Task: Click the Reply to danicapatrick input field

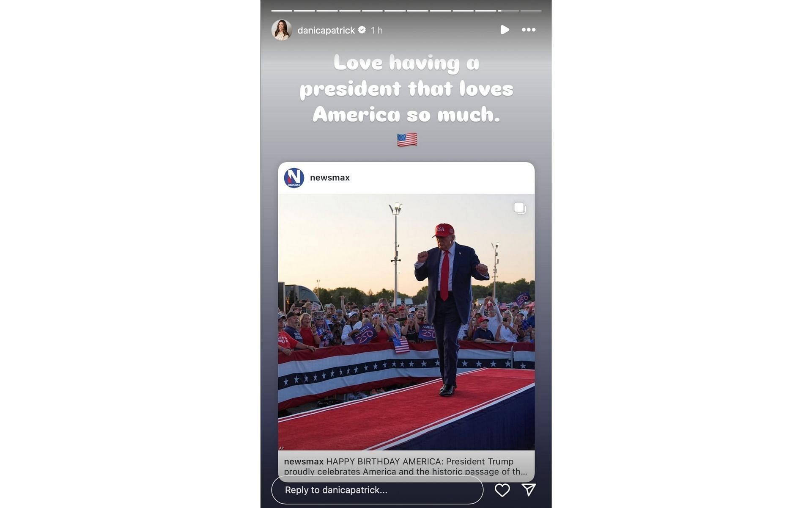Action: (x=377, y=490)
